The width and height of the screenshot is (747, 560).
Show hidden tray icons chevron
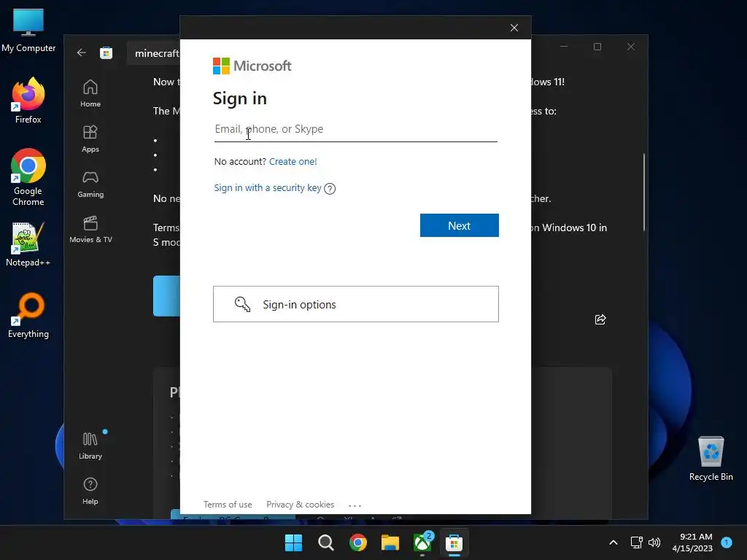(614, 542)
